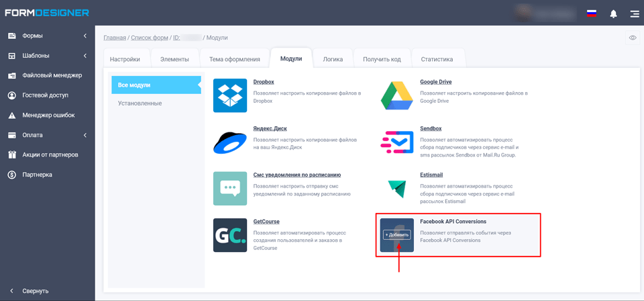Image resolution: width=644 pixels, height=301 pixels.
Task: Open Список форм breadcrumb link
Action: pos(149,38)
